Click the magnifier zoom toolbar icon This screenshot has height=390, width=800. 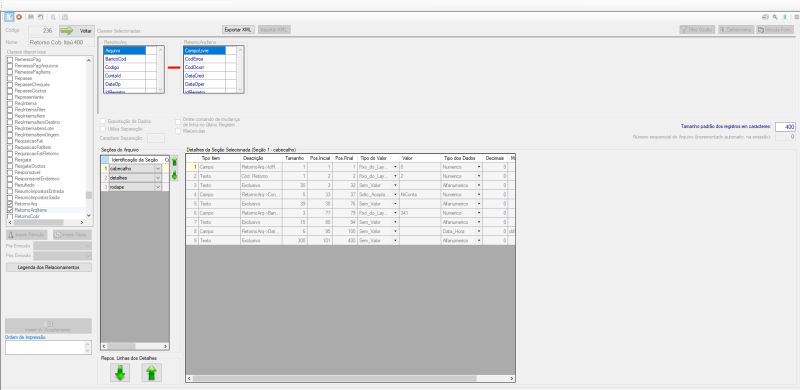[53, 17]
